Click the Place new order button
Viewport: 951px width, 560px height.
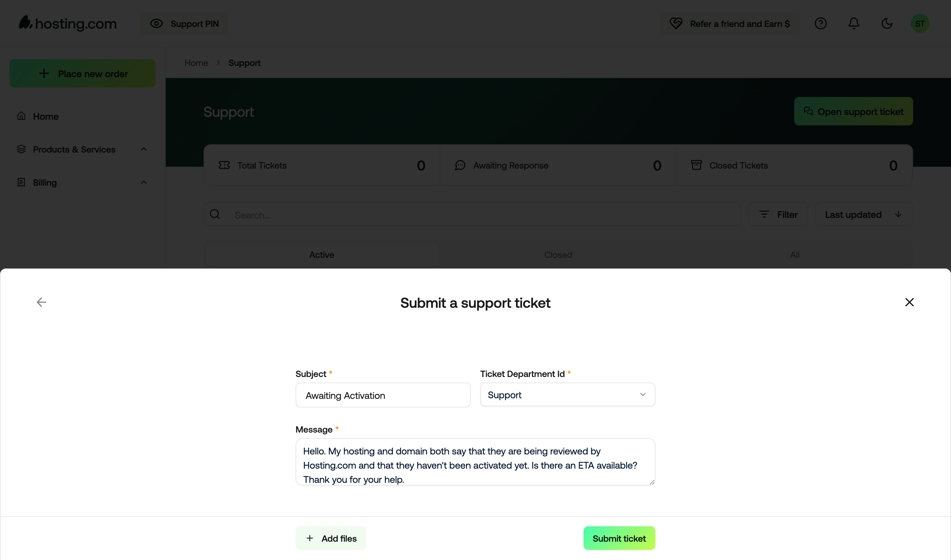click(x=82, y=73)
